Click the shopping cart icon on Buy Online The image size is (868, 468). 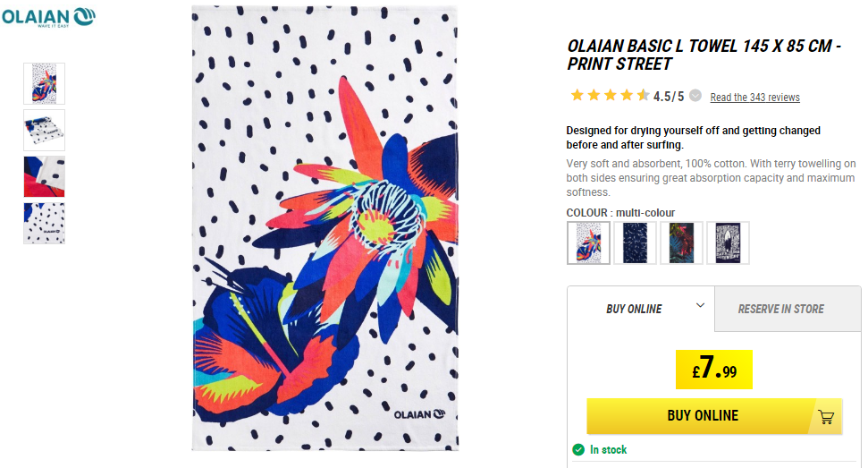coord(826,416)
